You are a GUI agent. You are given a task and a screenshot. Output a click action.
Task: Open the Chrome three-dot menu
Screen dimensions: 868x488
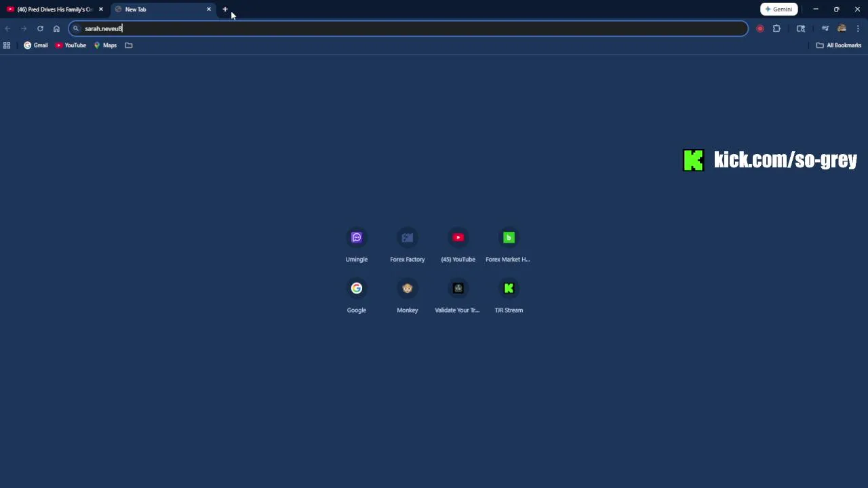(x=858, y=28)
